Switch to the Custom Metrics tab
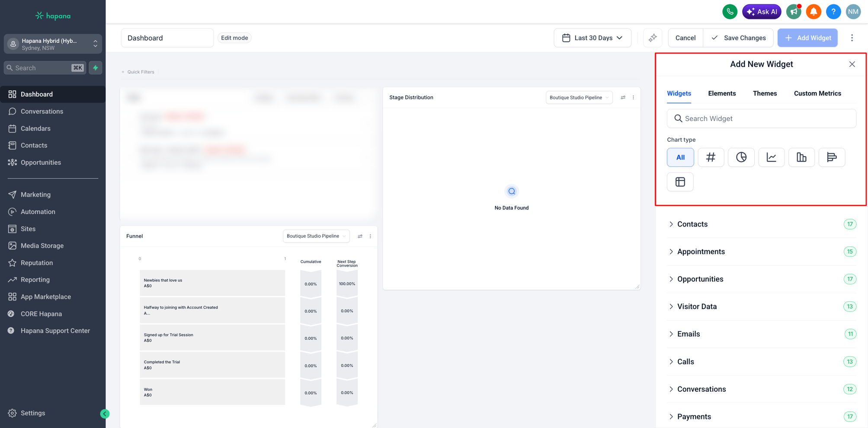Screen dimensions: 868x428 [817, 93]
